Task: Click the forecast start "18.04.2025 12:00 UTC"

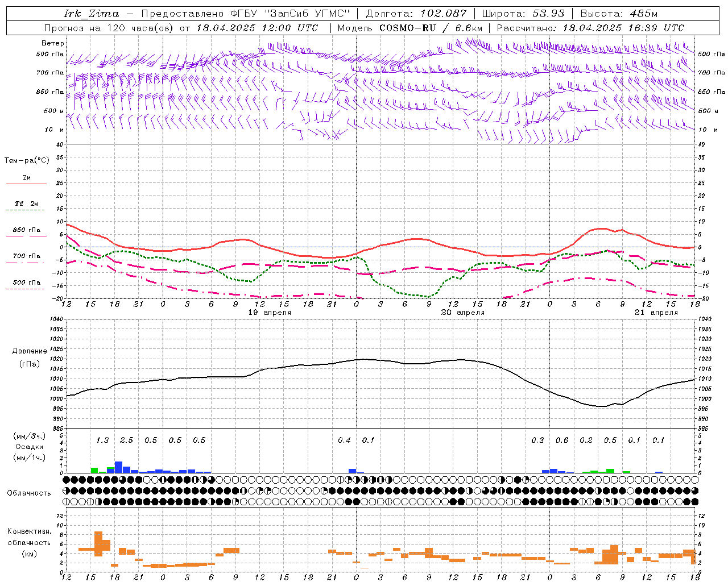Action: tap(258, 28)
